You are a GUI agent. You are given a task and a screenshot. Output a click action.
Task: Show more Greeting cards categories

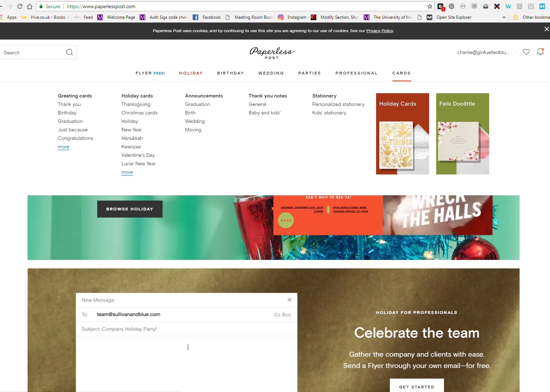[x=64, y=147]
